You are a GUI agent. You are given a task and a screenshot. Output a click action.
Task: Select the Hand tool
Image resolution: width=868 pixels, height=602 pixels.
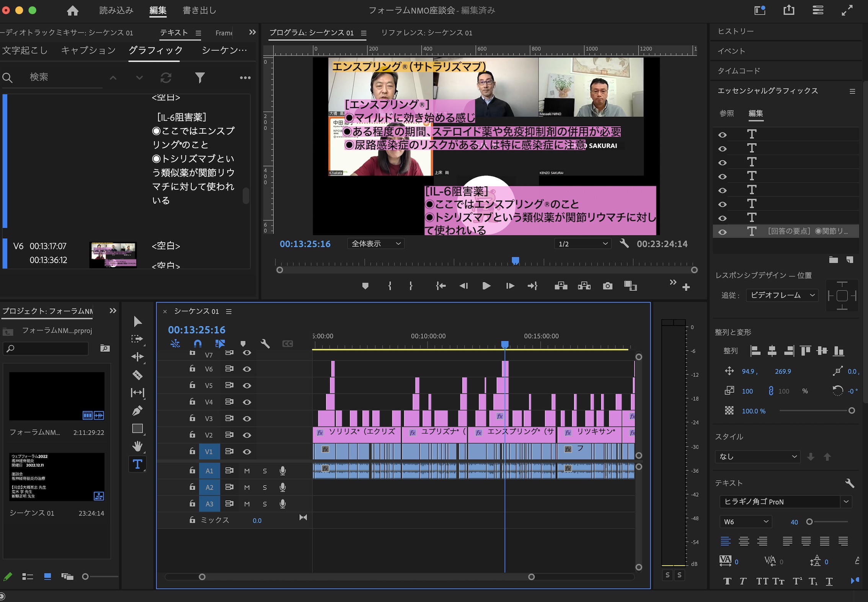(137, 446)
